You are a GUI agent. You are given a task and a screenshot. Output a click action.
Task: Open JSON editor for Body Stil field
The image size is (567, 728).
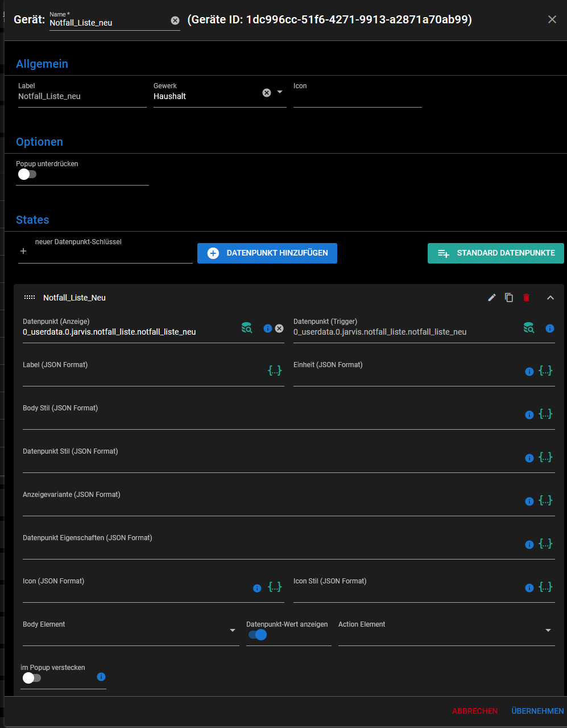tap(545, 414)
